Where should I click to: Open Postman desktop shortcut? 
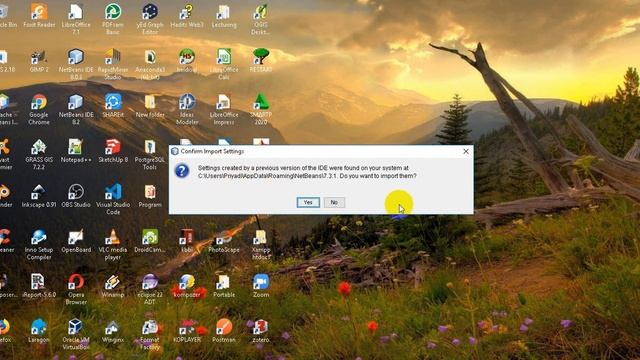pos(224,331)
